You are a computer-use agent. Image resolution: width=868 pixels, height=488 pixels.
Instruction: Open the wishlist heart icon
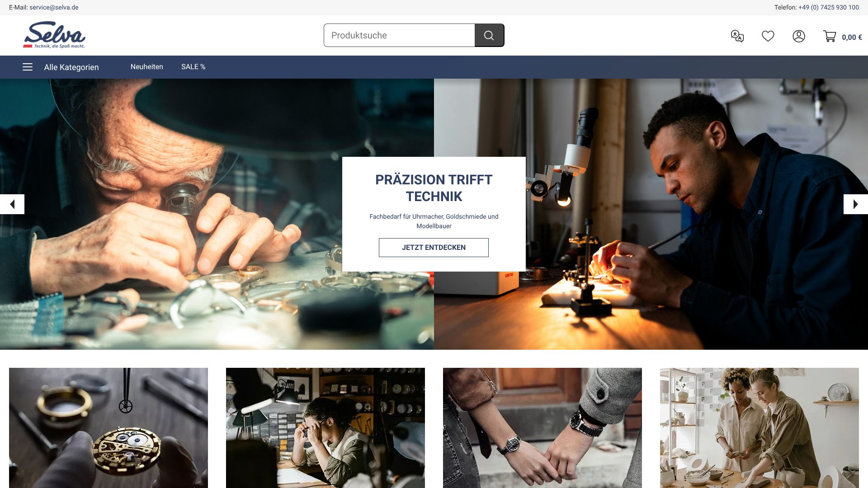(x=768, y=36)
